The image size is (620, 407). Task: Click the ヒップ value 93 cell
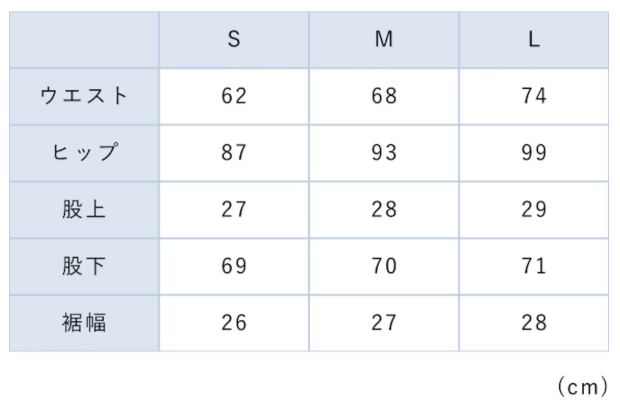click(x=384, y=153)
